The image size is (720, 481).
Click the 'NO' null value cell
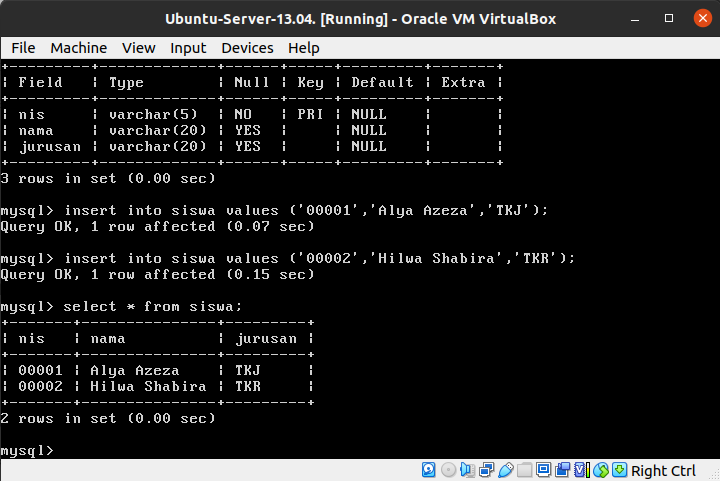tap(243, 114)
